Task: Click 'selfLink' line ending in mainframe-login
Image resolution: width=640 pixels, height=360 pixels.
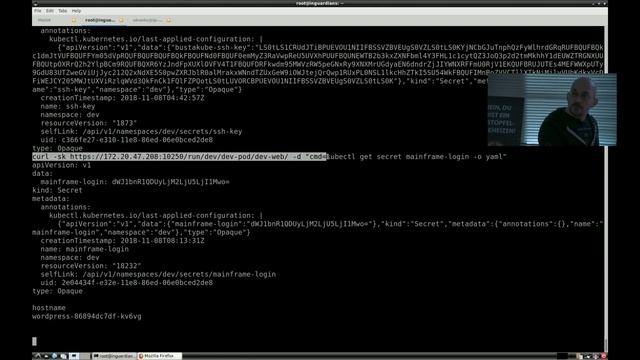Action: click(x=158, y=274)
